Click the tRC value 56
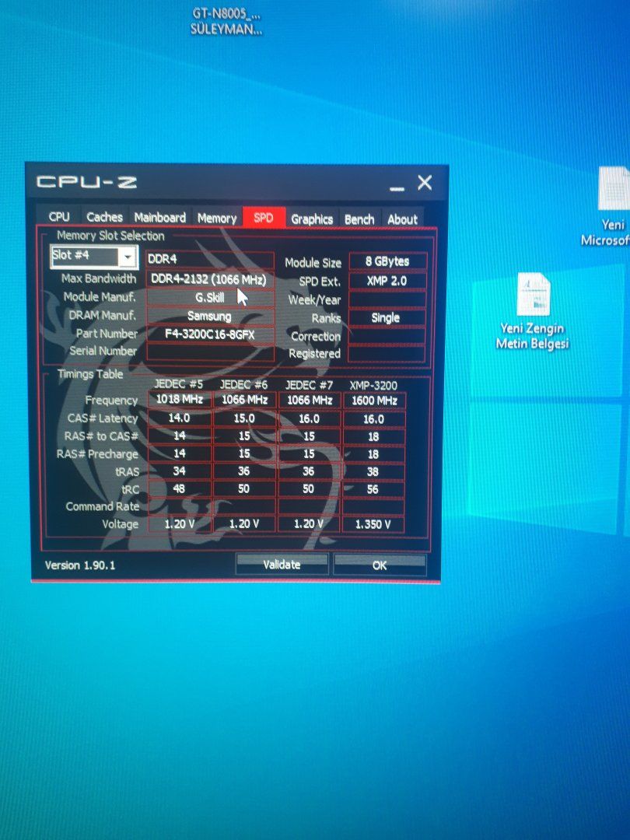Screen dimensions: 630x840 tap(373, 489)
